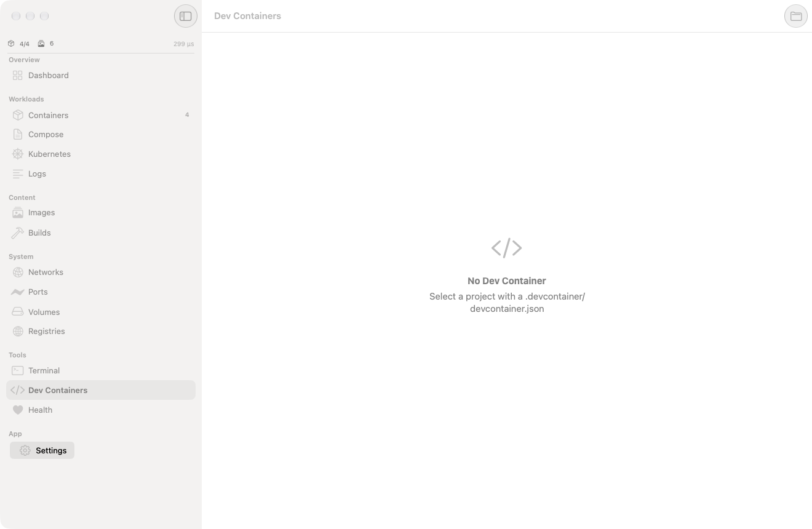
Task: Open the Dashboard overview
Action: [x=101, y=75]
